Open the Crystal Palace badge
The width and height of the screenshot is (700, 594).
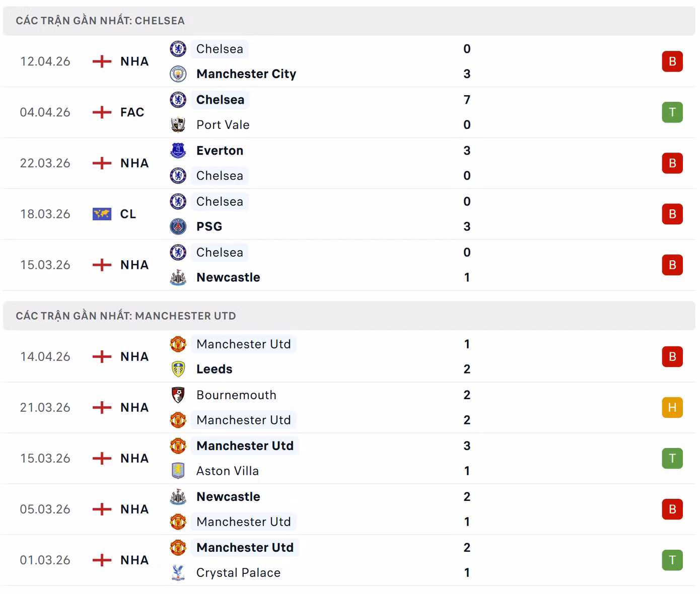pos(179,572)
